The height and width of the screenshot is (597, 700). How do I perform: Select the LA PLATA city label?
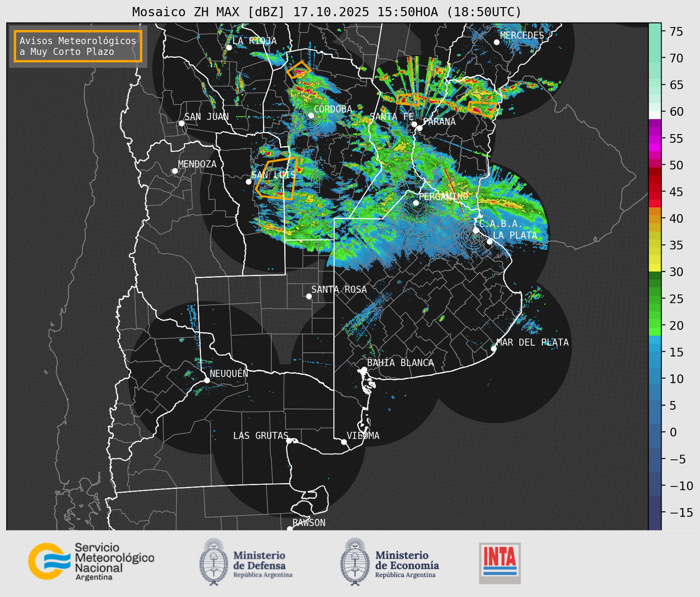(x=515, y=235)
